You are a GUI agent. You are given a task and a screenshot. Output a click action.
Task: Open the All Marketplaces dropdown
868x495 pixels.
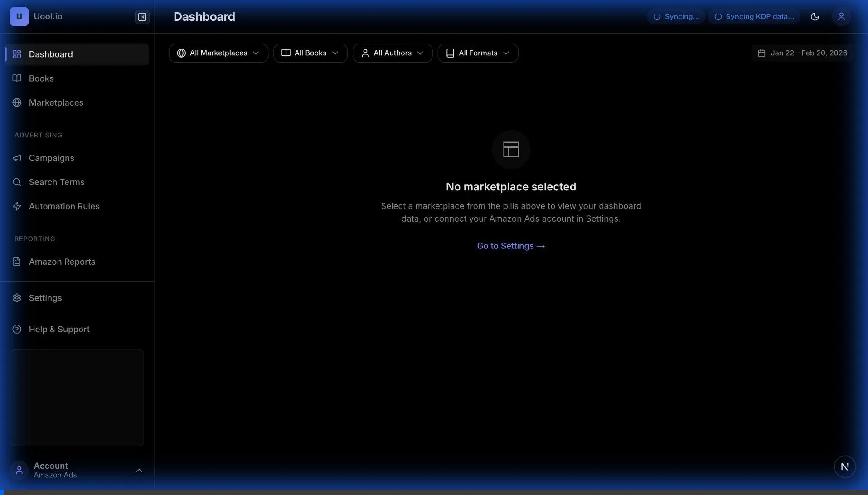pyautogui.click(x=218, y=53)
